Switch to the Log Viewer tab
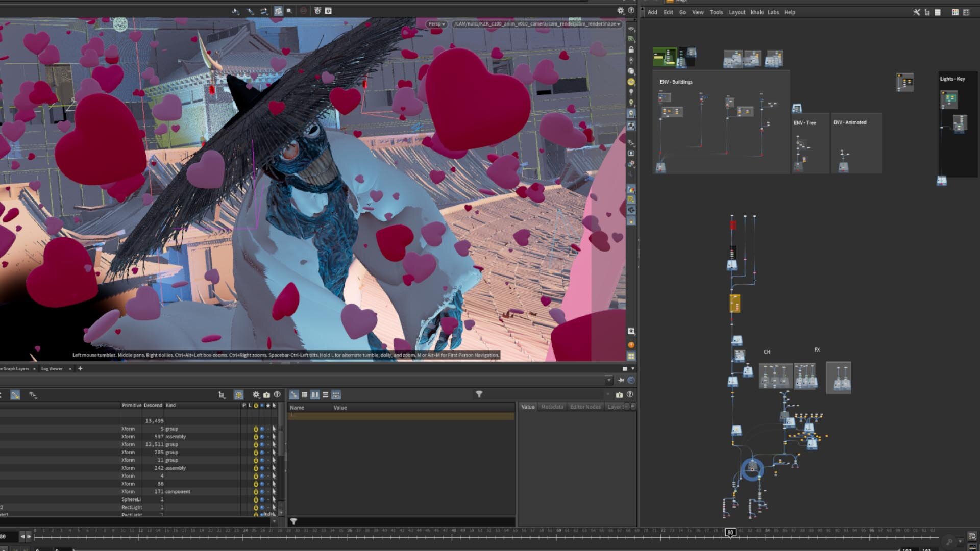 (52, 369)
